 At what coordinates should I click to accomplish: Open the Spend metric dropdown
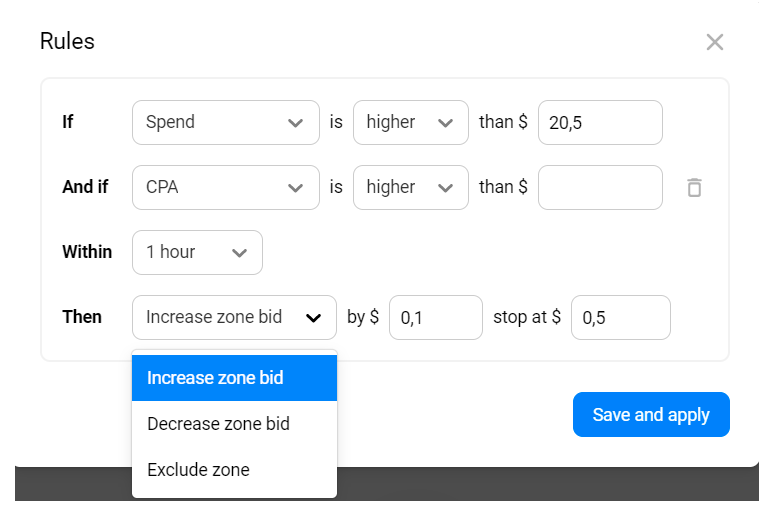(225, 123)
